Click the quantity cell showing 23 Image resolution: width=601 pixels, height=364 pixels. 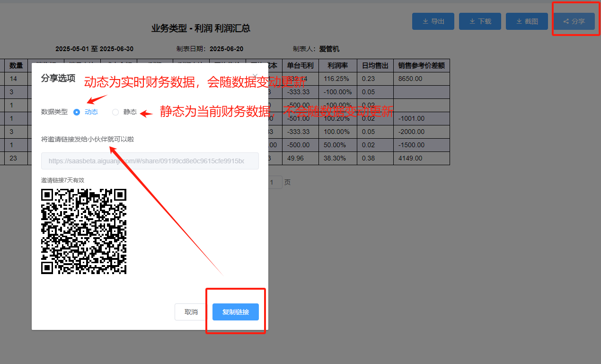(17, 158)
